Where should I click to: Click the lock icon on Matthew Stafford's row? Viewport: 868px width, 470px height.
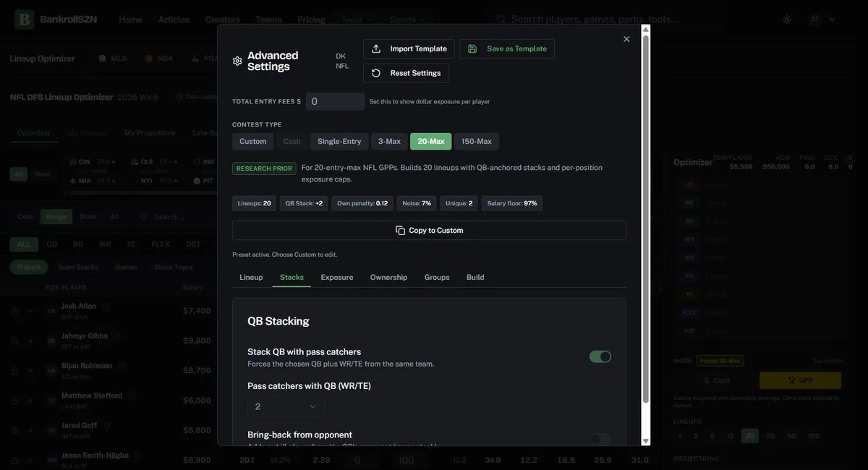pyautogui.click(x=14, y=401)
